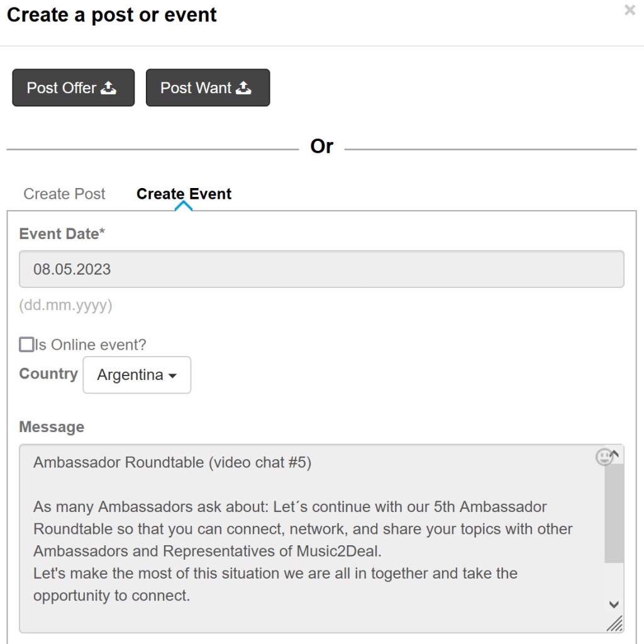Click the Event Date label
This screenshot has height=644, width=644.
click(62, 234)
